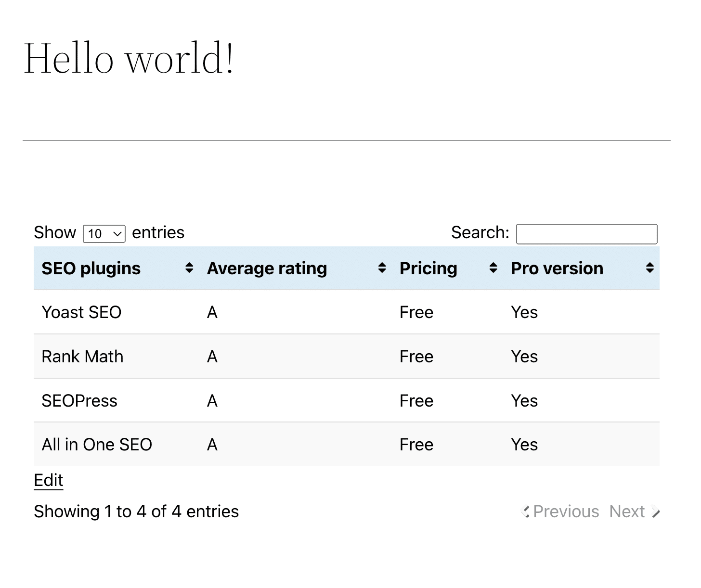Click Free in the Rank Math row
The width and height of the screenshot is (701, 588).
click(416, 357)
